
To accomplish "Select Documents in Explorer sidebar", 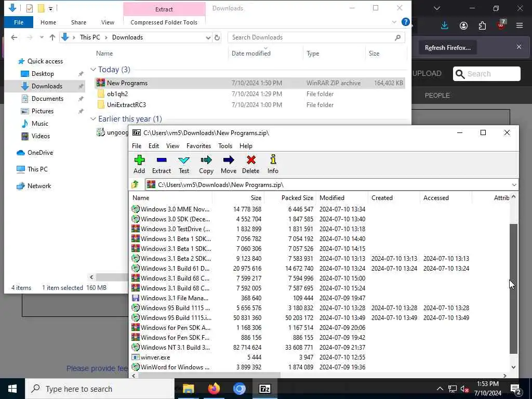I will 47,99.
